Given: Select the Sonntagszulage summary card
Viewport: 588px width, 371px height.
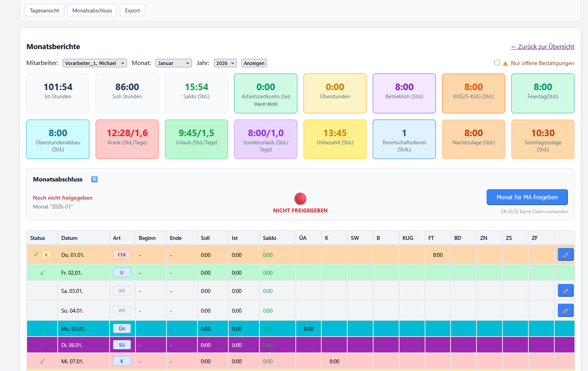Looking at the screenshot, I should 543,139.
